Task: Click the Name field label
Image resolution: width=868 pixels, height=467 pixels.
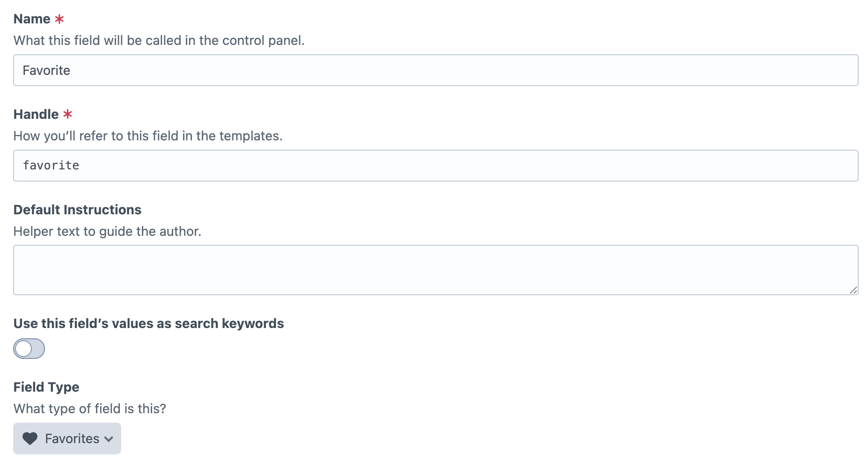Action: pyautogui.click(x=32, y=19)
